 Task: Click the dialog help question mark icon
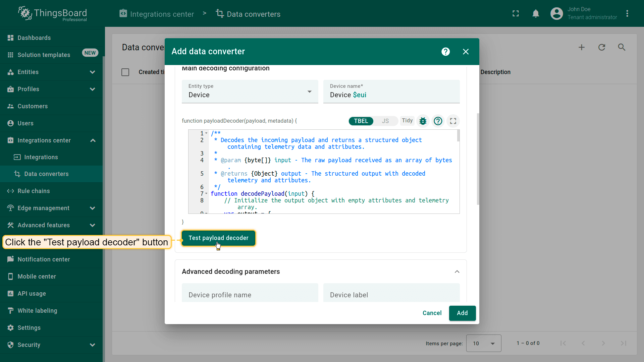445,52
